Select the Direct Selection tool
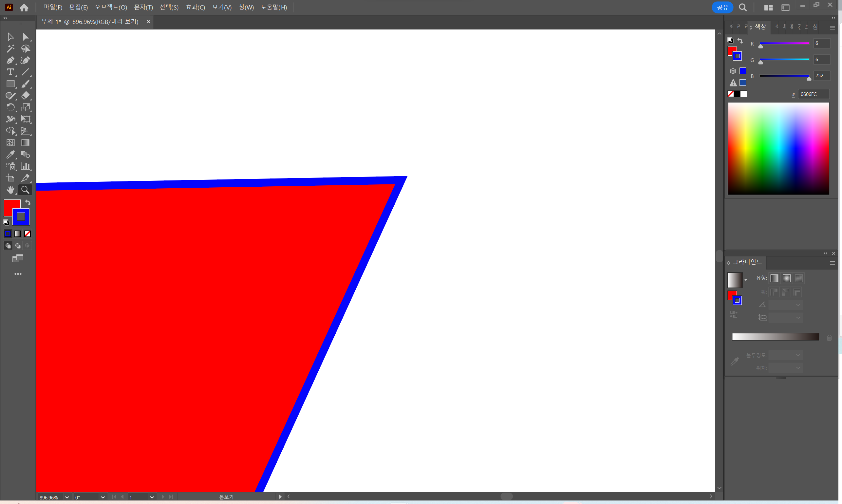Viewport: 842px width, 504px height. coord(26,37)
